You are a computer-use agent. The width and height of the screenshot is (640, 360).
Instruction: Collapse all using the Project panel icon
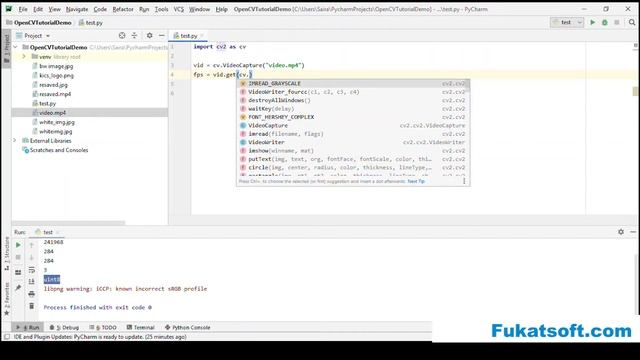point(134,36)
